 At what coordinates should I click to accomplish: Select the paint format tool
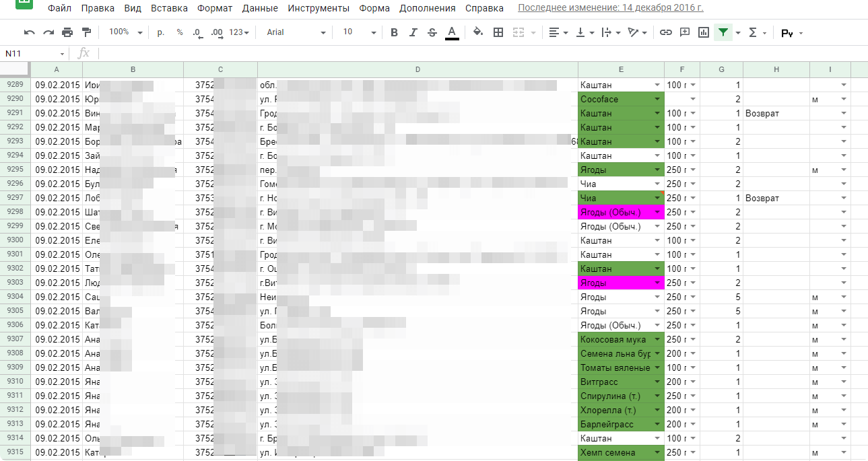85,32
